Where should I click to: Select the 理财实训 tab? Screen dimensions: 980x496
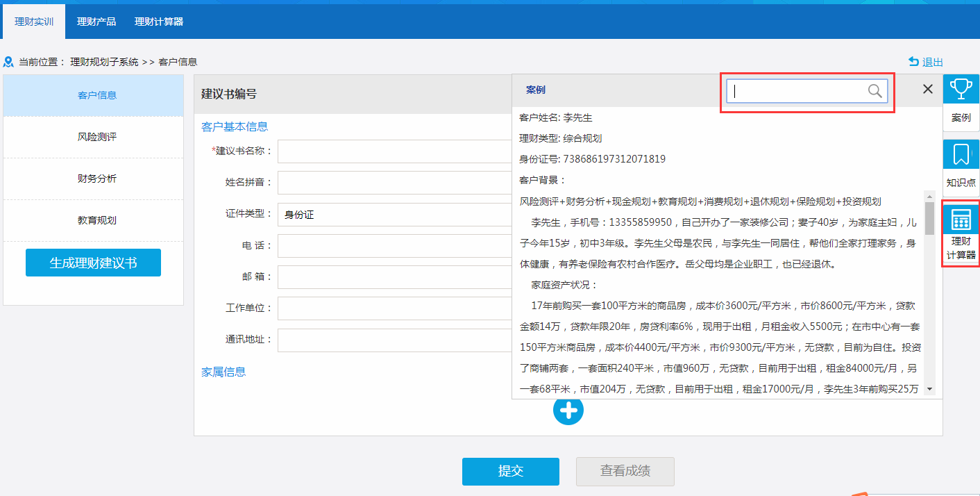click(34, 22)
